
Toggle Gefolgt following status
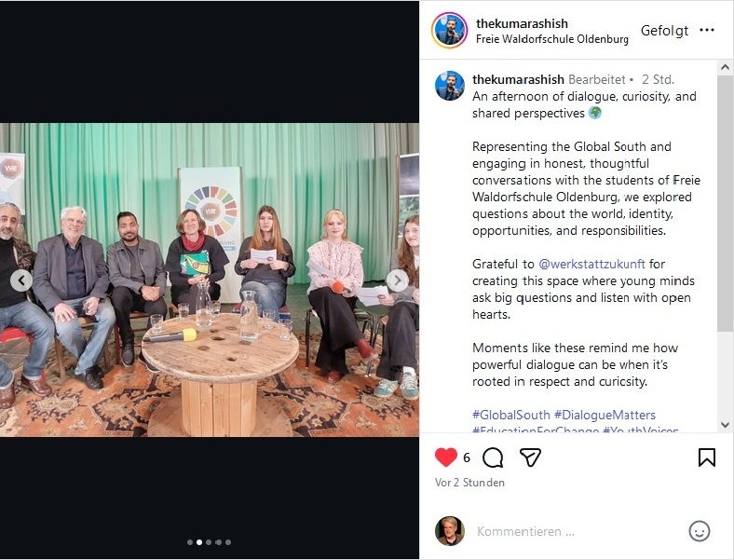(x=664, y=31)
